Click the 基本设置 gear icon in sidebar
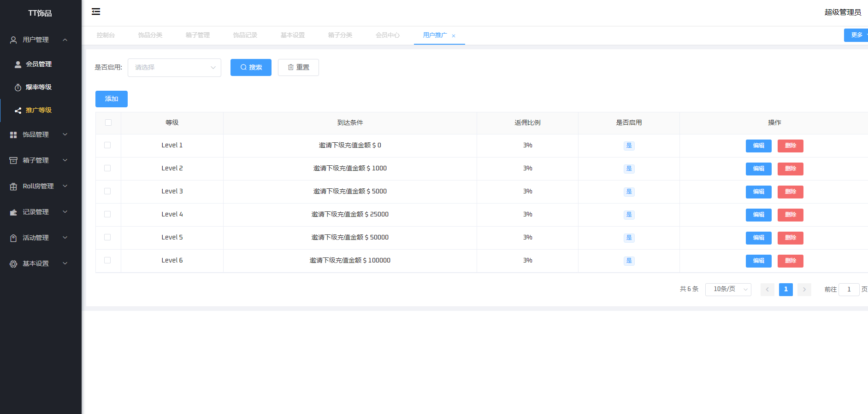Viewport: 868px width, 414px height. [13, 264]
